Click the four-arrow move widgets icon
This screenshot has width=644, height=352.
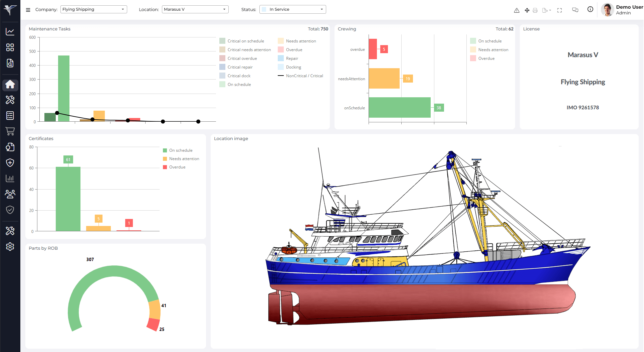(527, 10)
